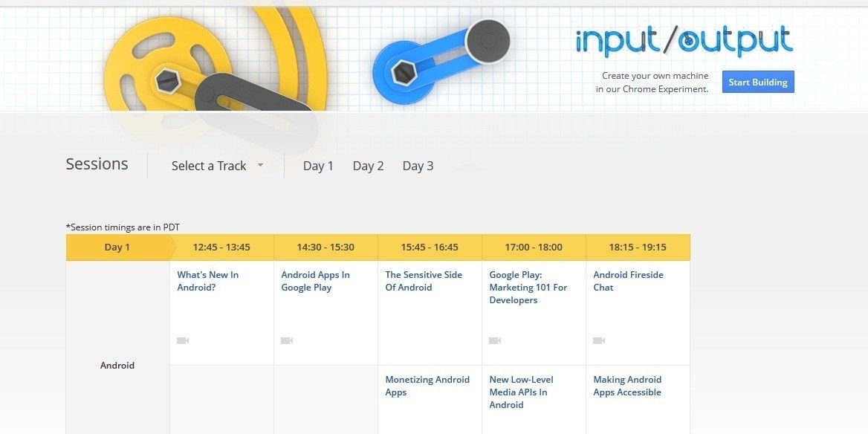Open the Select a Track dropdown

218,166
